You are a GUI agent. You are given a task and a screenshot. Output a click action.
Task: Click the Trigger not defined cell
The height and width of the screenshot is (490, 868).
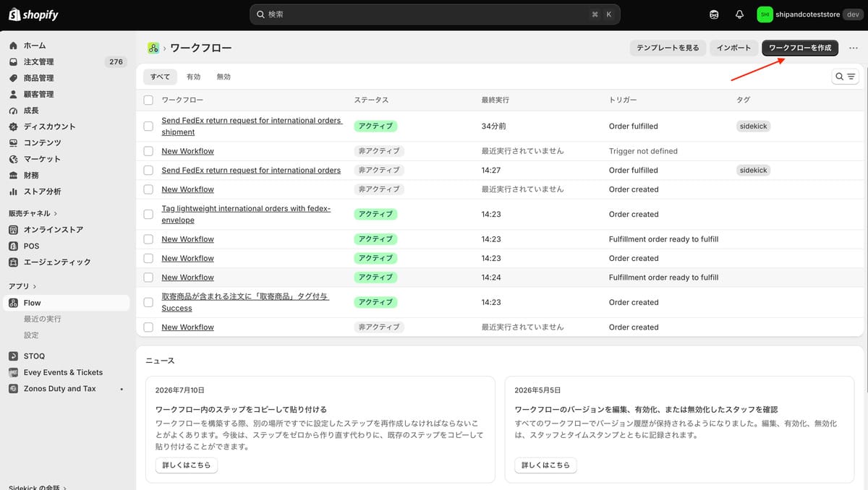[643, 151]
